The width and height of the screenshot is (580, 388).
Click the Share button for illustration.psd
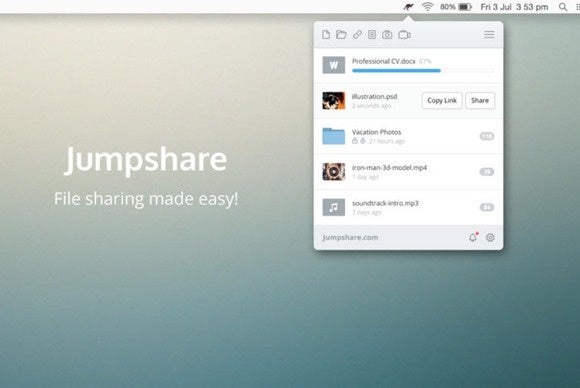pos(480,100)
